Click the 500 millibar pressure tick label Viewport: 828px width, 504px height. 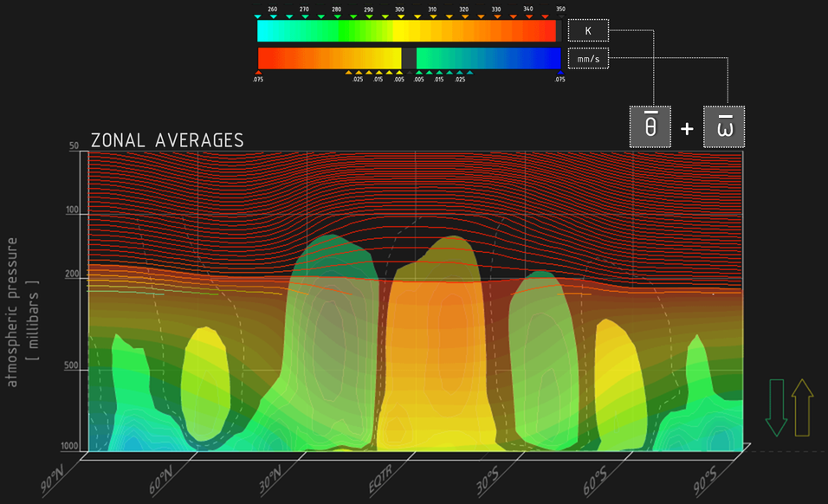point(73,366)
